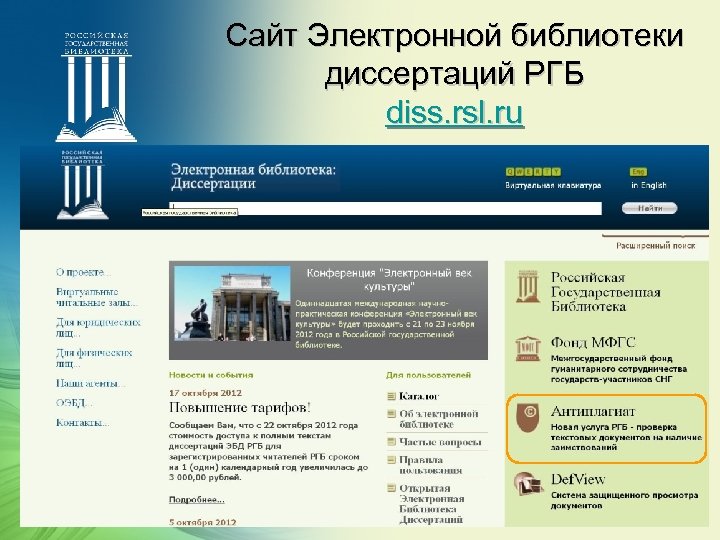This screenshot has height=540, width=720.
Task: Open 'Виртуальная клавиатура' link
Action: 553,186
